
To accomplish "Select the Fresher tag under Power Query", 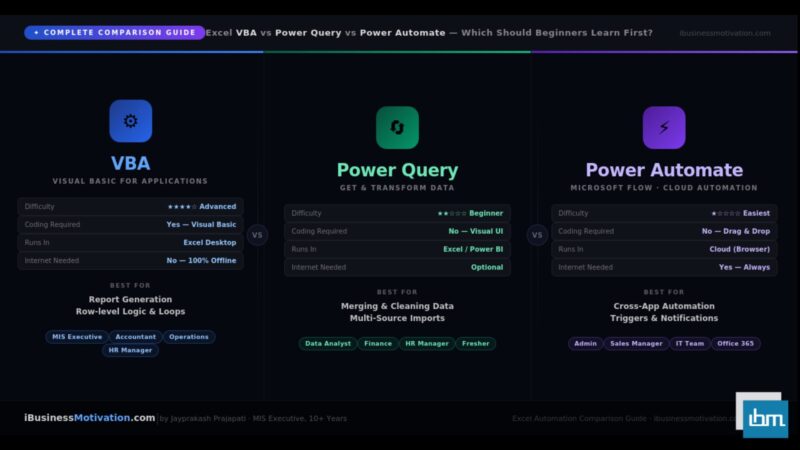I will [x=476, y=343].
